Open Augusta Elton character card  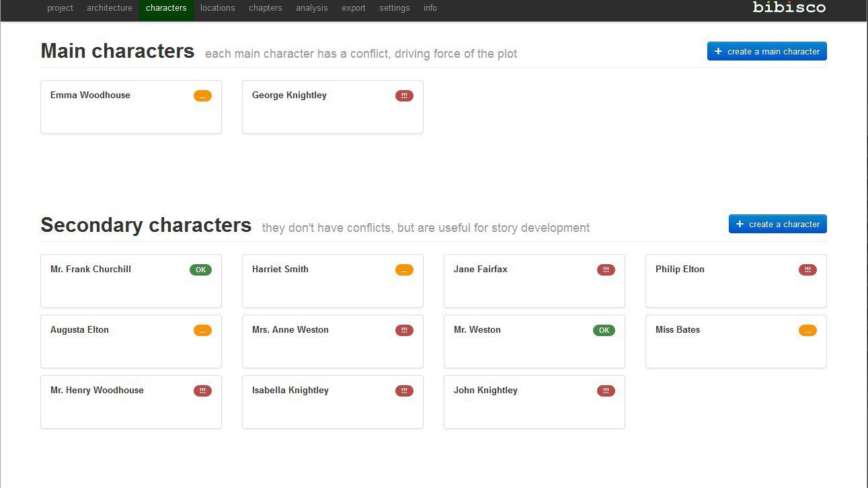(x=131, y=341)
